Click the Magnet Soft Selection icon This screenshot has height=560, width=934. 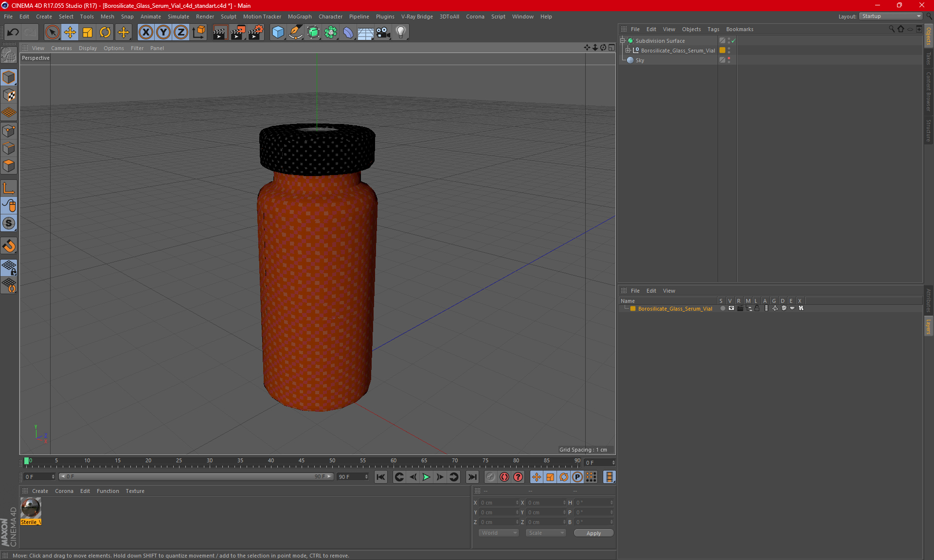pos(9,245)
